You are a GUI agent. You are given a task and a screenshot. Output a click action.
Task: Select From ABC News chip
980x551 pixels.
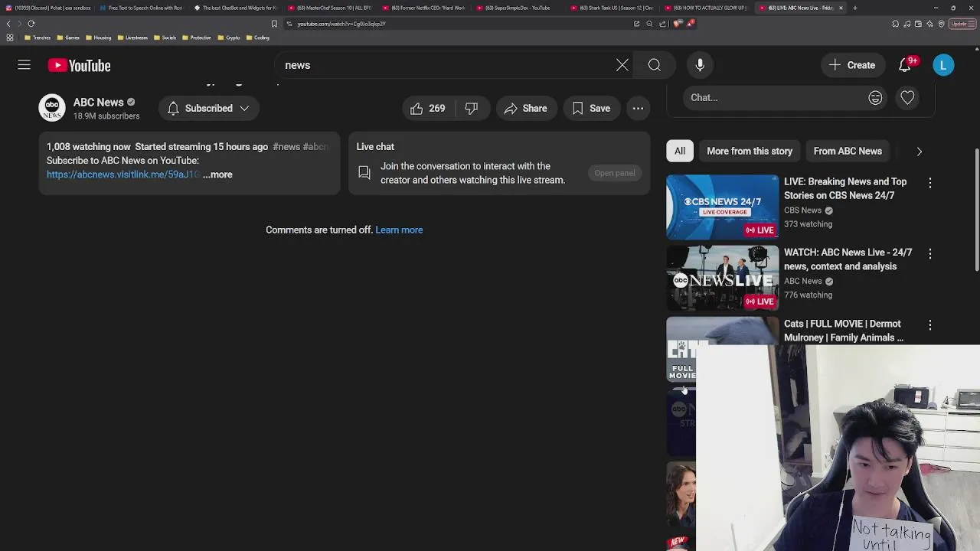(x=848, y=152)
